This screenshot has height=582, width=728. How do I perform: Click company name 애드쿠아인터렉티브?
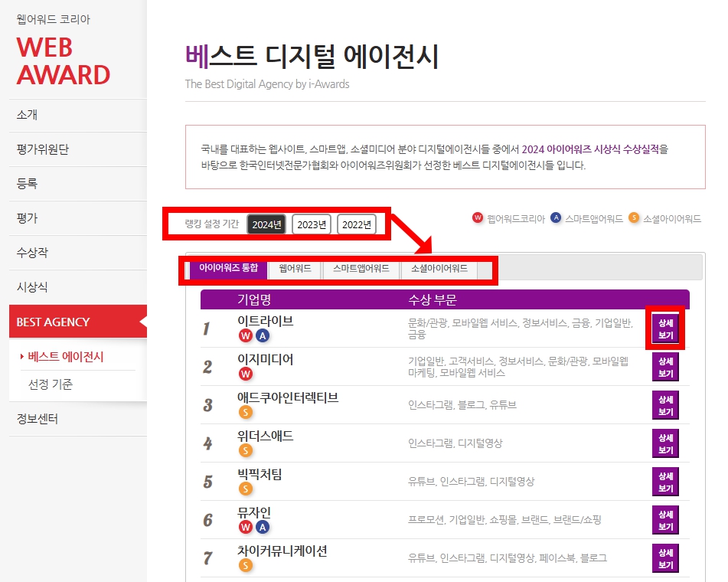pyautogui.click(x=288, y=397)
